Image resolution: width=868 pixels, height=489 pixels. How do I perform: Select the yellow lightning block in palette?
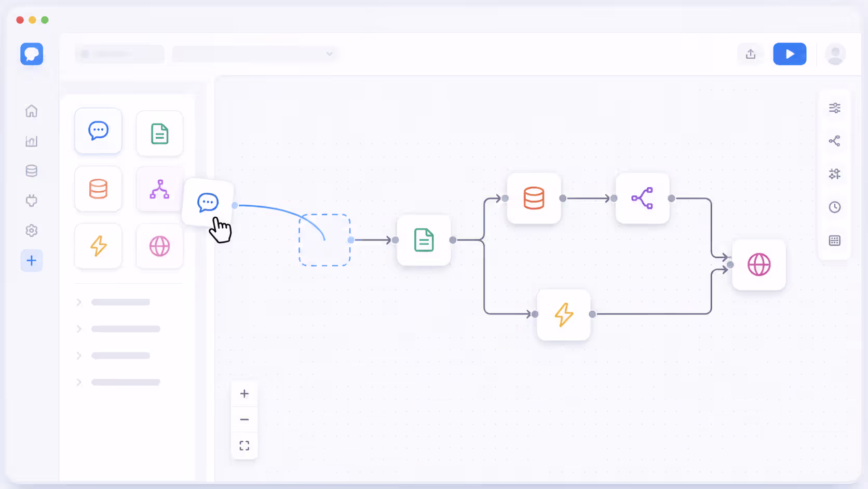(x=98, y=246)
